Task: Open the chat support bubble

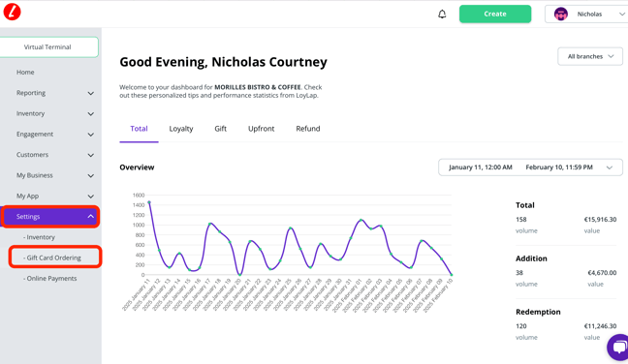Action: tap(618, 348)
